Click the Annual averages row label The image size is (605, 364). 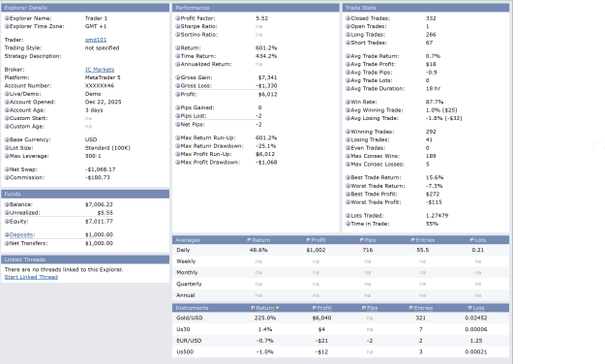[x=185, y=295]
